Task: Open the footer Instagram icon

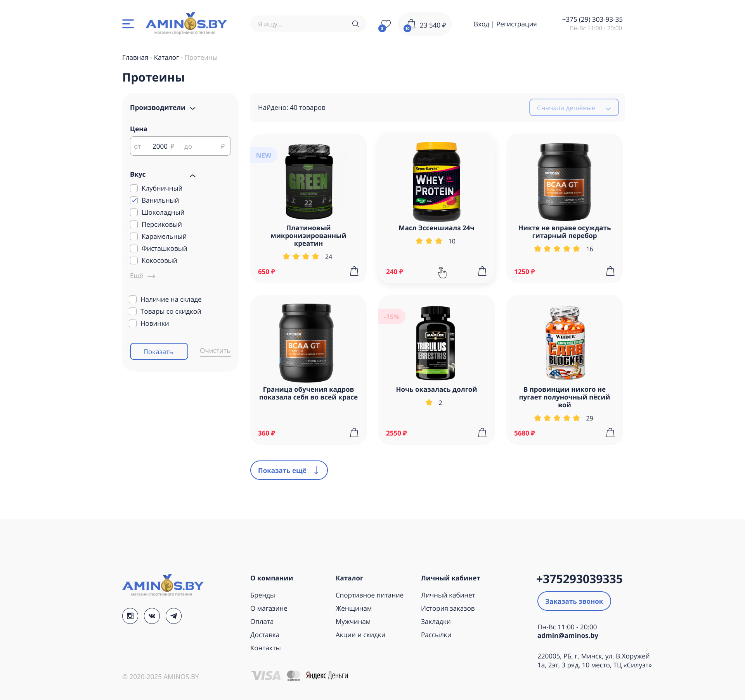Action: tap(130, 616)
